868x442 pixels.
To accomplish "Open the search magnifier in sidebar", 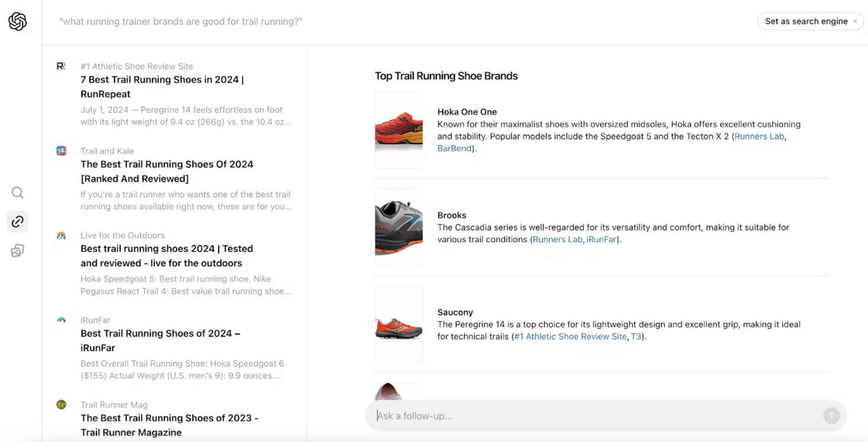I will pos(18,193).
